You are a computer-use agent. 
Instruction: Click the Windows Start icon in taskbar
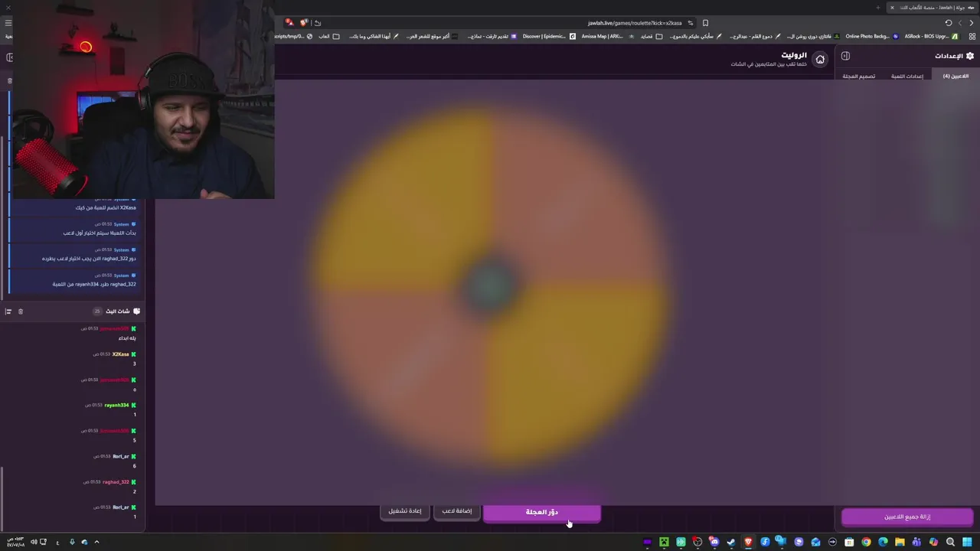[x=967, y=542]
